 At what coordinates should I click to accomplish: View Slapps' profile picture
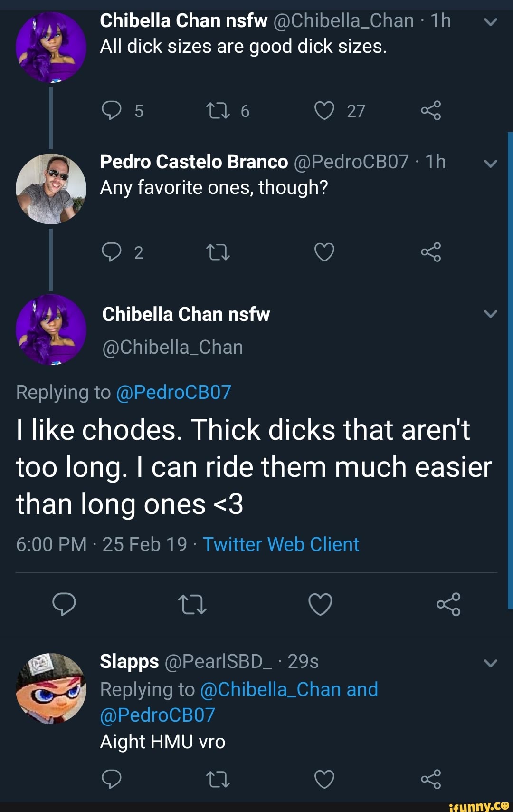point(51,688)
